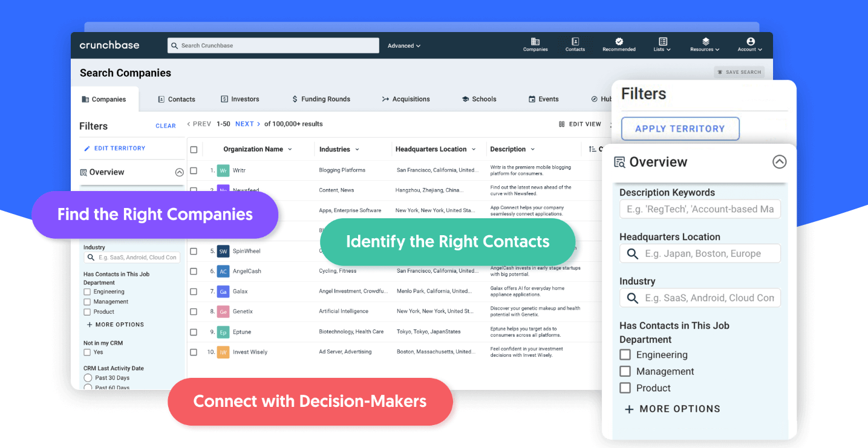Collapse the Overview filters section
This screenshot has height=448, width=868.
[x=779, y=161]
